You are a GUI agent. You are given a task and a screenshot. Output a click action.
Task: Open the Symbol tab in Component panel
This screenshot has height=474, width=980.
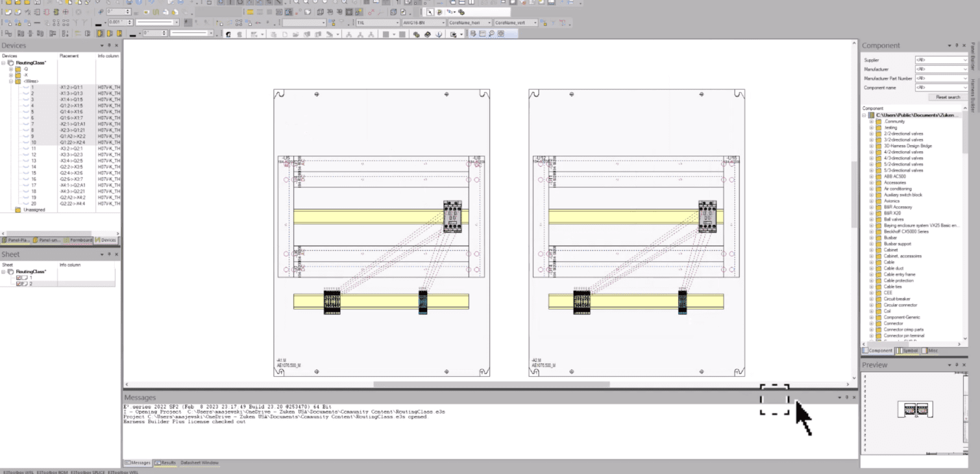[907, 351]
